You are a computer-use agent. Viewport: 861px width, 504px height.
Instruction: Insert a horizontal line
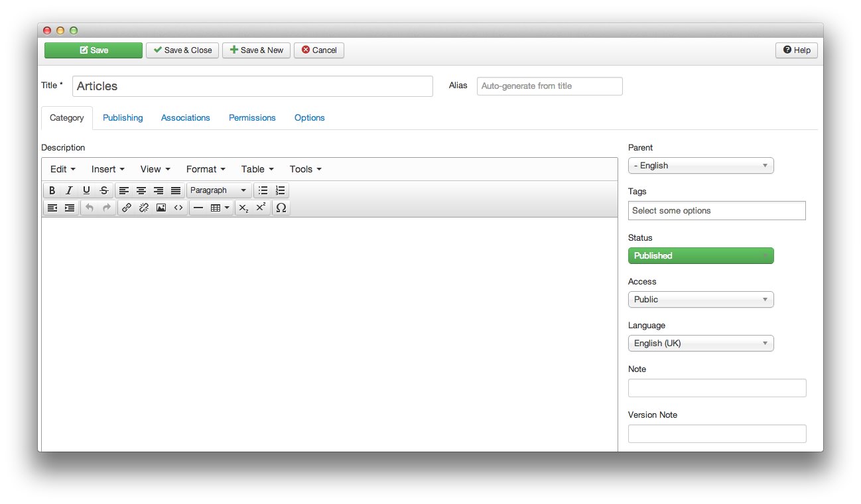click(x=198, y=208)
